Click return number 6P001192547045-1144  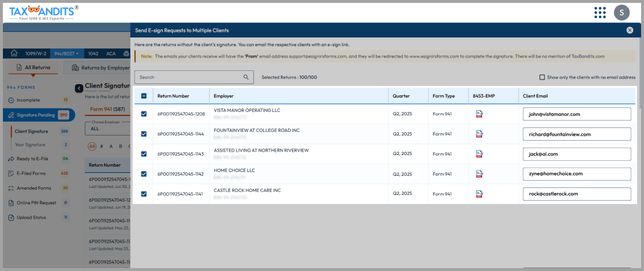click(x=181, y=134)
